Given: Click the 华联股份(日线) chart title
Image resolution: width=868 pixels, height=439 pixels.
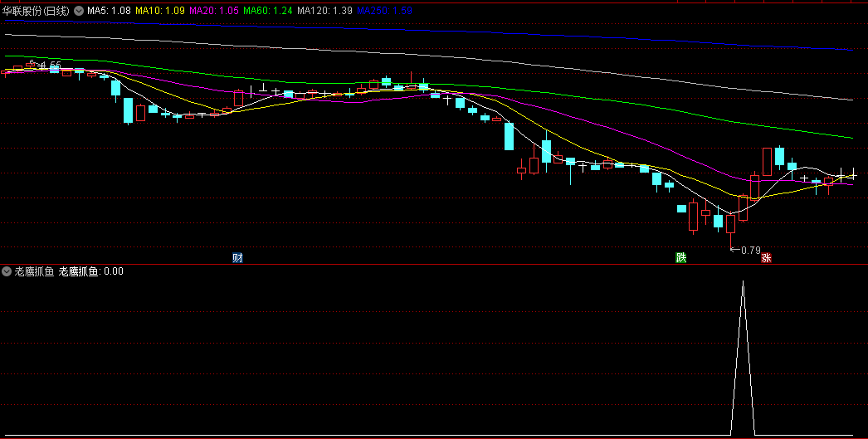Looking at the screenshot, I should point(36,11).
